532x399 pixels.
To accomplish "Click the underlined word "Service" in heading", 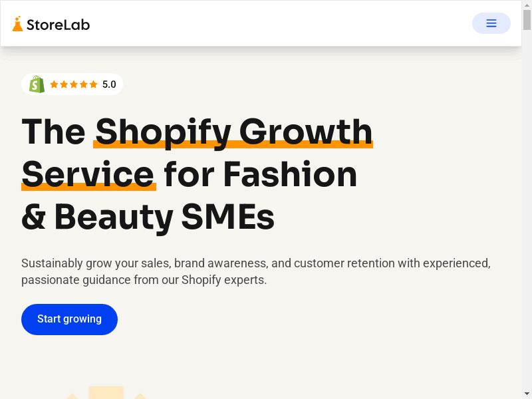I will 88,174.
